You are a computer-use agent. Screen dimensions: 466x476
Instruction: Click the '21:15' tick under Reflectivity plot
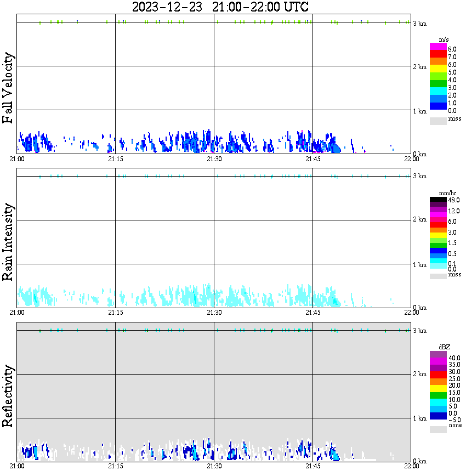(x=116, y=466)
